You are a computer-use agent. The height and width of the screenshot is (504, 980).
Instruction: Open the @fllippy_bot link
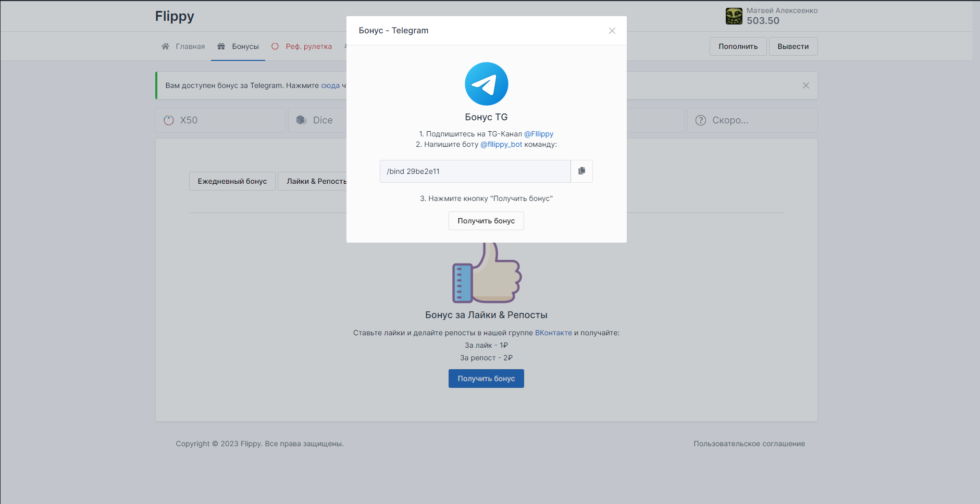pyautogui.click(x=501, y=144)
